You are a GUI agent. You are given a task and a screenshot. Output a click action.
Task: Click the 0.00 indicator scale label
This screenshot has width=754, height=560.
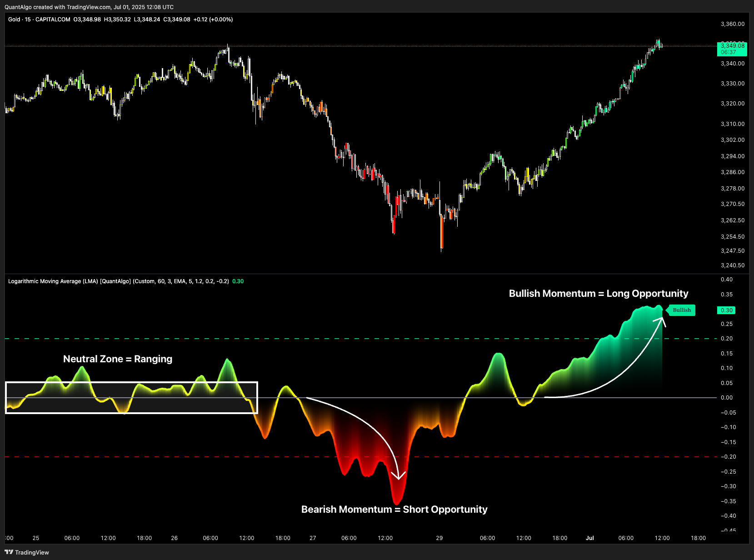[727, 398]
